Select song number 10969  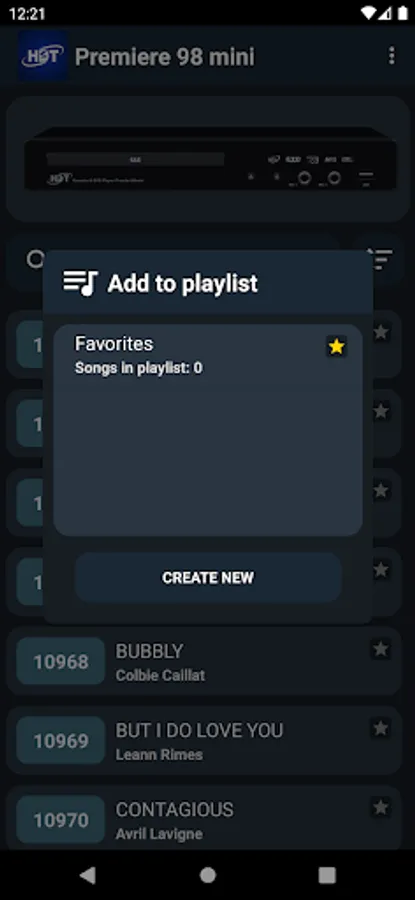(61, 741)
